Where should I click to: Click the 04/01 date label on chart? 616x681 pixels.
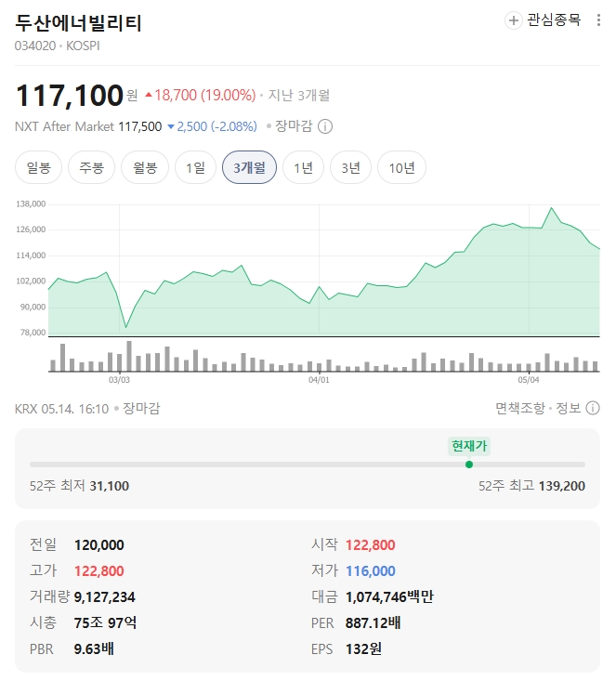[319, 380]
